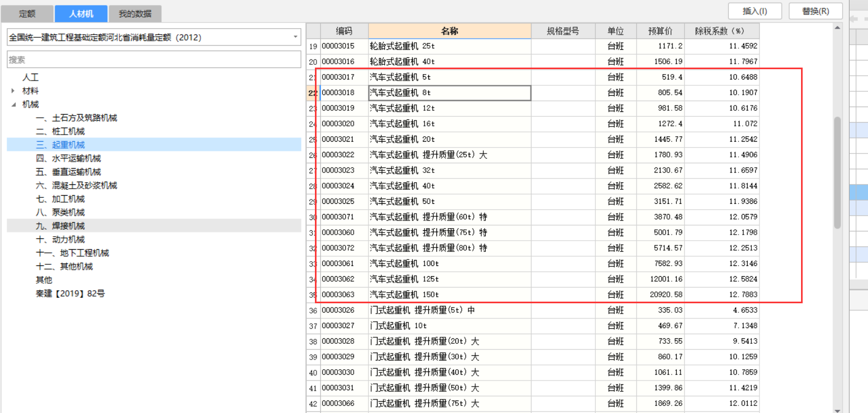Collapse the 机械 tree node
This screenshot has height=413, width=868.
[x=13, y=104]
